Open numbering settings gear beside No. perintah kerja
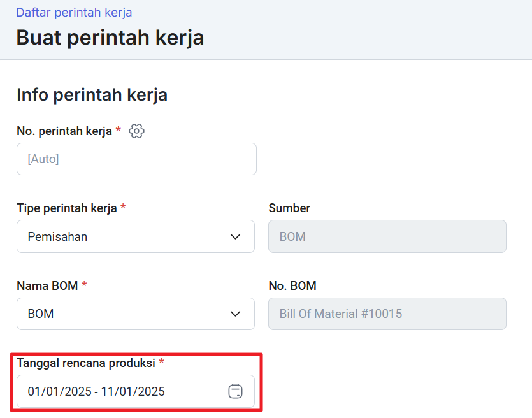The image size is (532, 418). 136,131
